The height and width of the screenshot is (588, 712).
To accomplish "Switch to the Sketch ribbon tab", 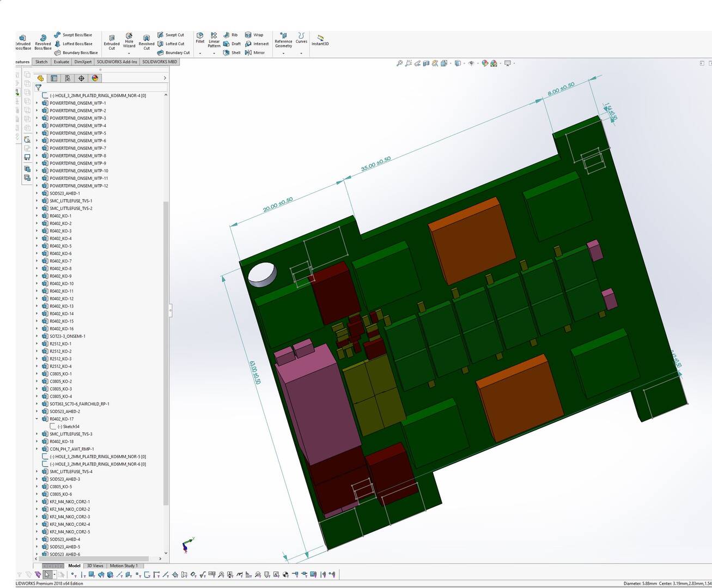I will [x=41, y=62].
